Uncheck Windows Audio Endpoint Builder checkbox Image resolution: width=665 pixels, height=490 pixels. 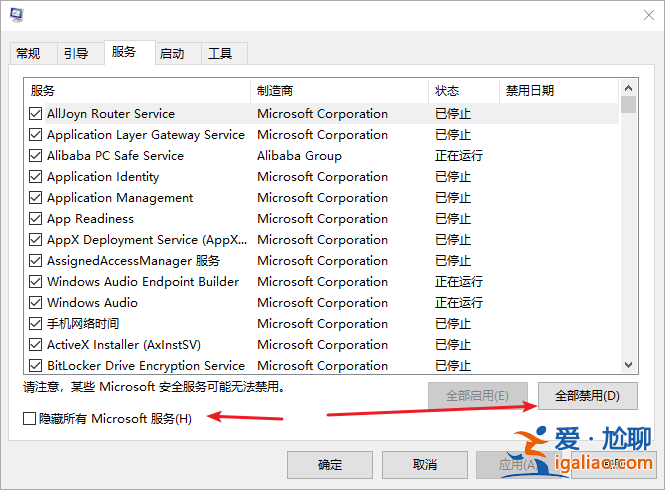click(x=35, y=282)
